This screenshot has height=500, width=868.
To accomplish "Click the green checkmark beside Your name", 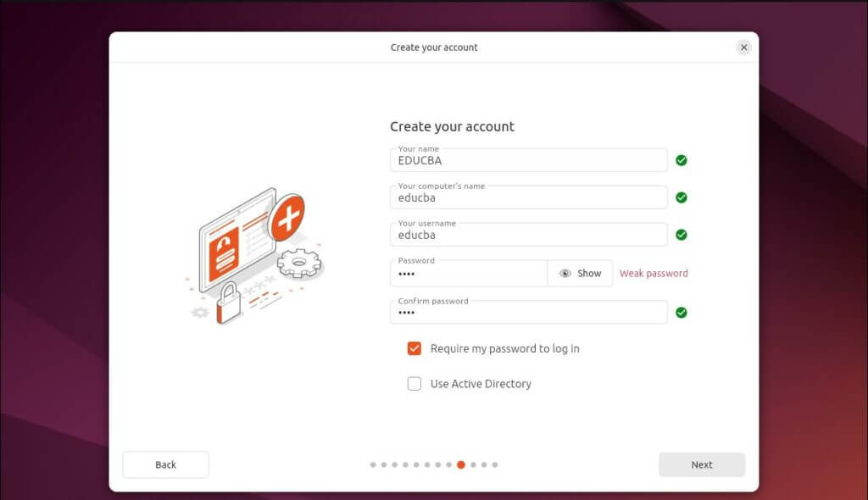I will click(x=681, y=160).
